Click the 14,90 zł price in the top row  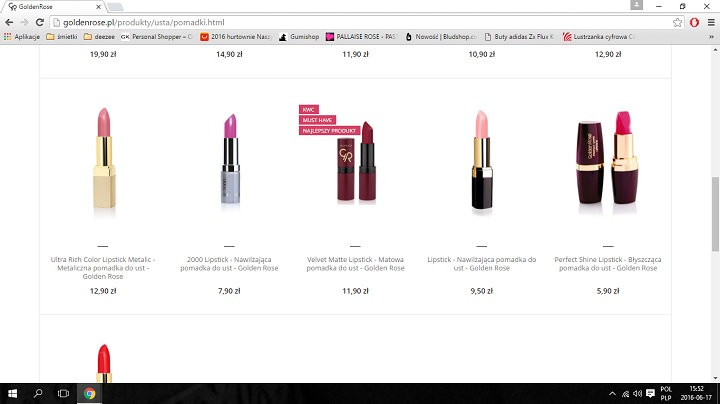tap(229, 54)
